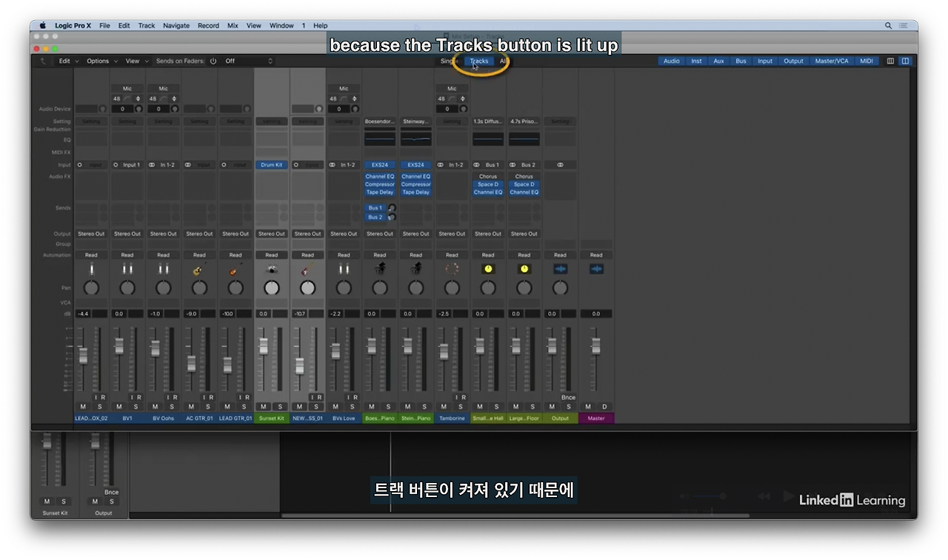Click the volume fader on LEAD...OX_02
This screenshot has height=560, width=948.
[x=83, y=355]
